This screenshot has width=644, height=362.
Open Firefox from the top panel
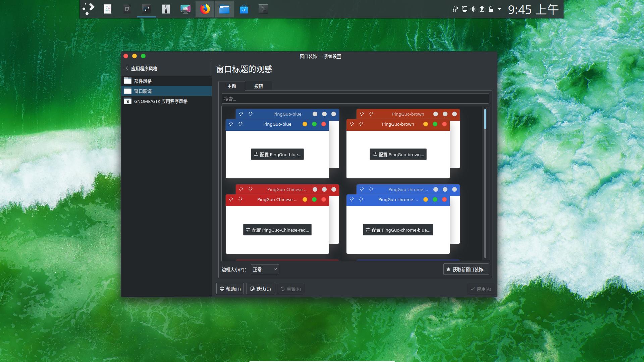click(x=205, y=9)
